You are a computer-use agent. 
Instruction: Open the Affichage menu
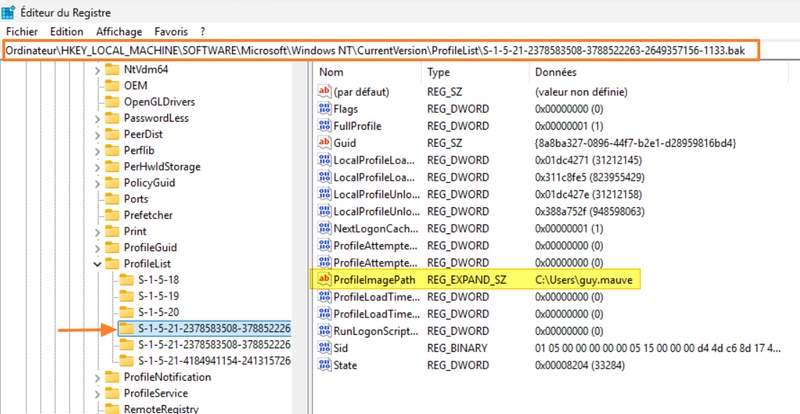(119, 31)
